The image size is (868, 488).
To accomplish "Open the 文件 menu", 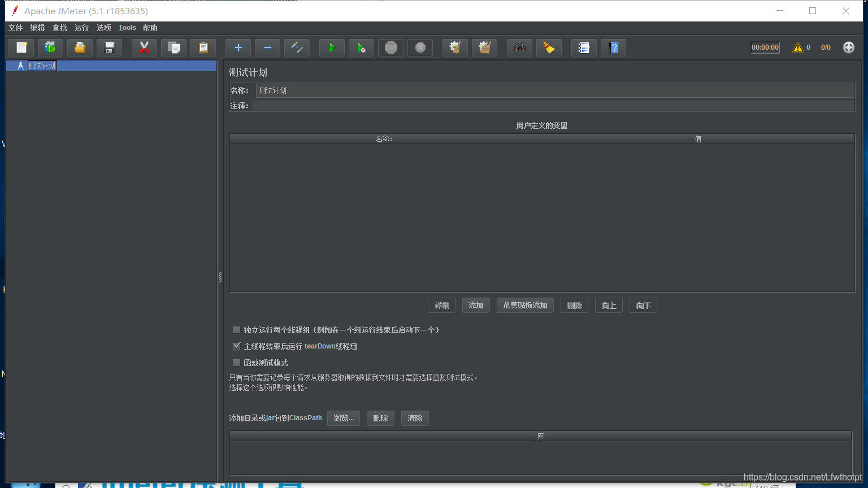I will click(16, 28).
